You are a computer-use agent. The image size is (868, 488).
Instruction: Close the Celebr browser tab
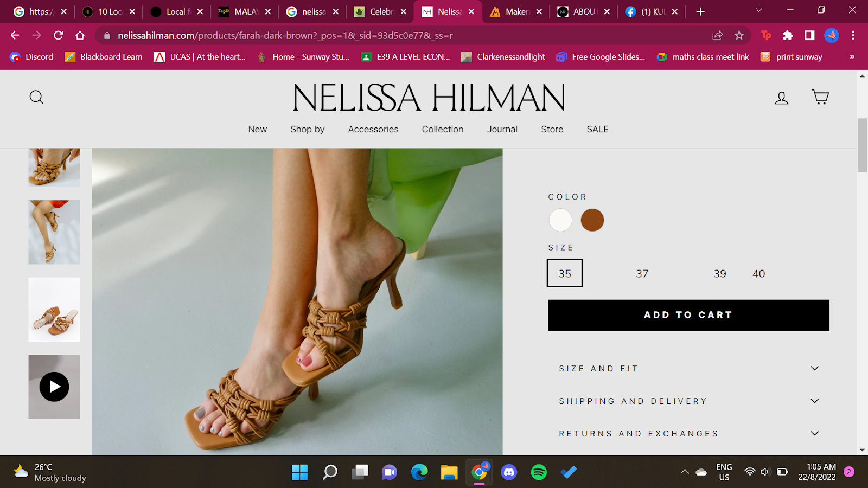tap(403, 11)
